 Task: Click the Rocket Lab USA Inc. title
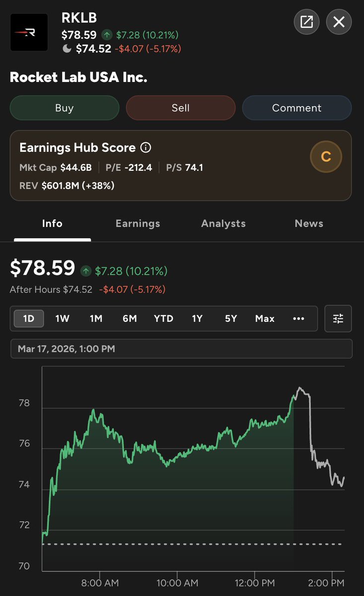[x=78, y=77]
